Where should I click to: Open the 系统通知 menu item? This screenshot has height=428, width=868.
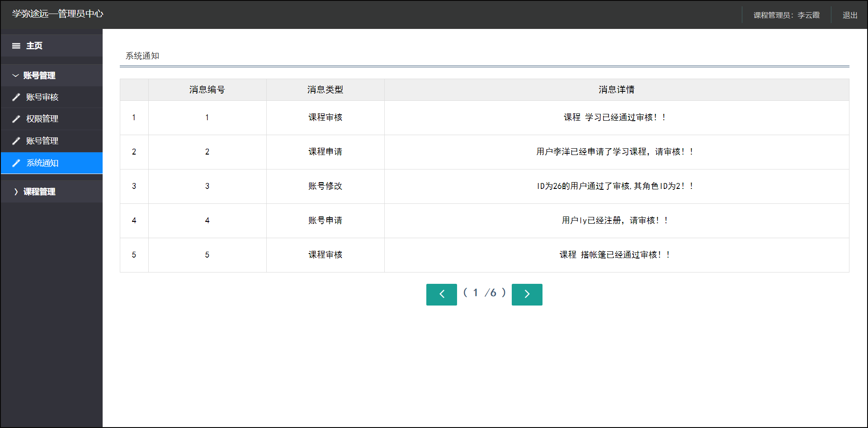(42, 163)
